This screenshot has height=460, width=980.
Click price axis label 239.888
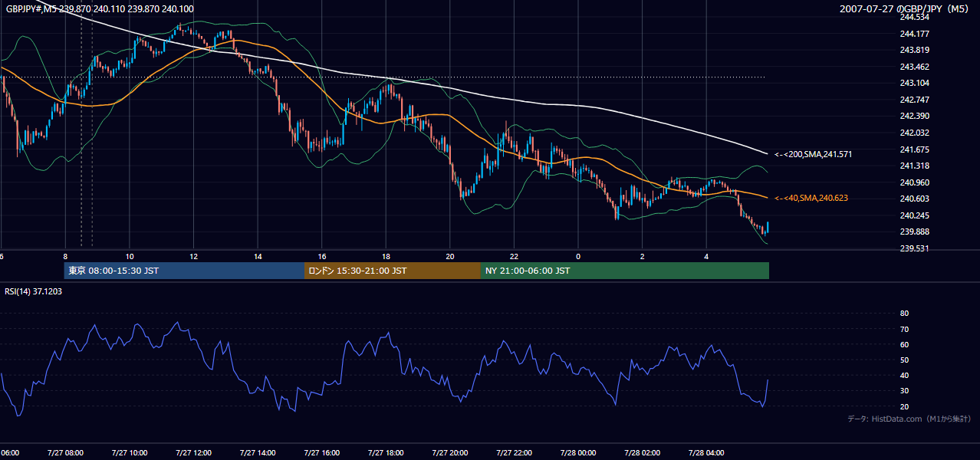pyautogui.click(x=915, y=232)
